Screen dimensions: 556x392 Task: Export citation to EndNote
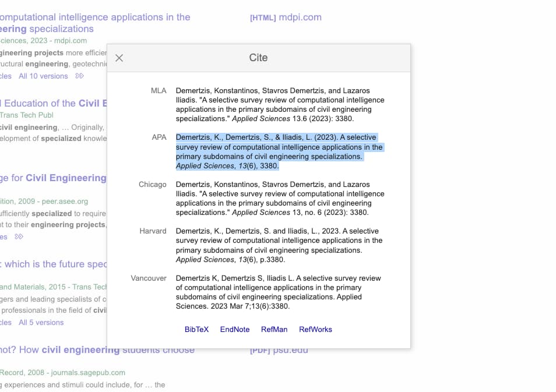(x=234, y=329)
